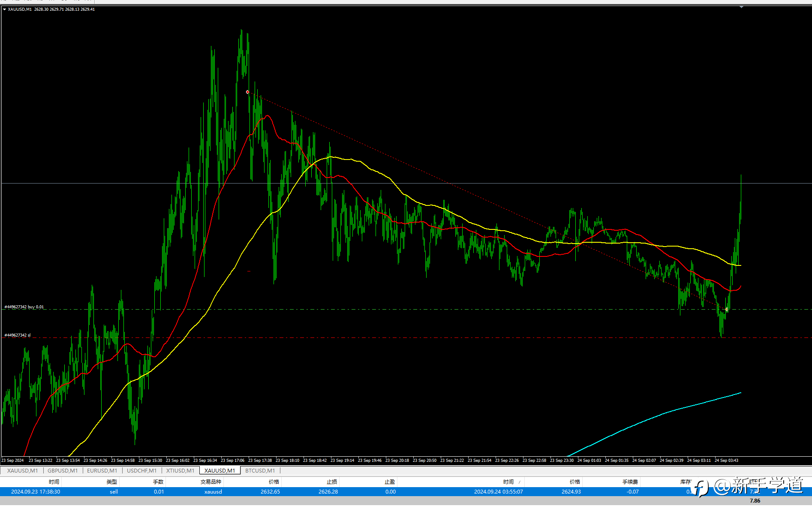Screen dimensions: 812x515
Task: Sort by the 类型 column header
Action: (x=112, y=482)
